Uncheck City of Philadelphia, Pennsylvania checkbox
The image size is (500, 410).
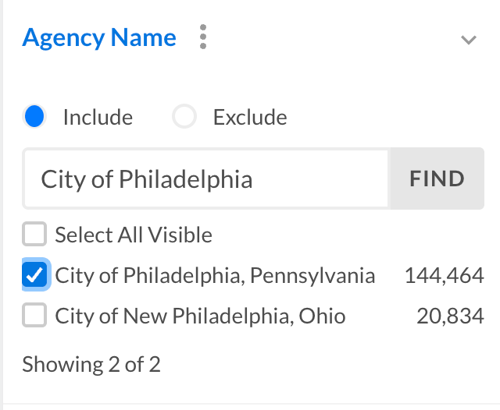(x=34, y=275)
